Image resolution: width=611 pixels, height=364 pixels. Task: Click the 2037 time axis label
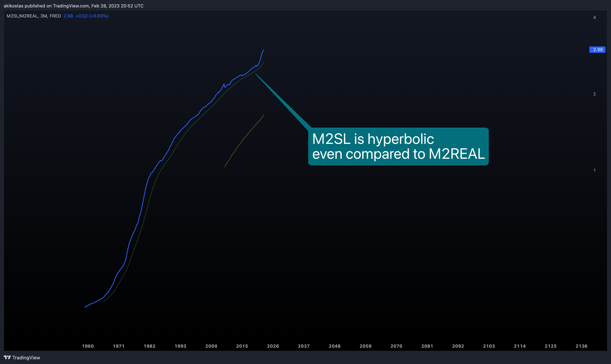click(x=304, y=346)
